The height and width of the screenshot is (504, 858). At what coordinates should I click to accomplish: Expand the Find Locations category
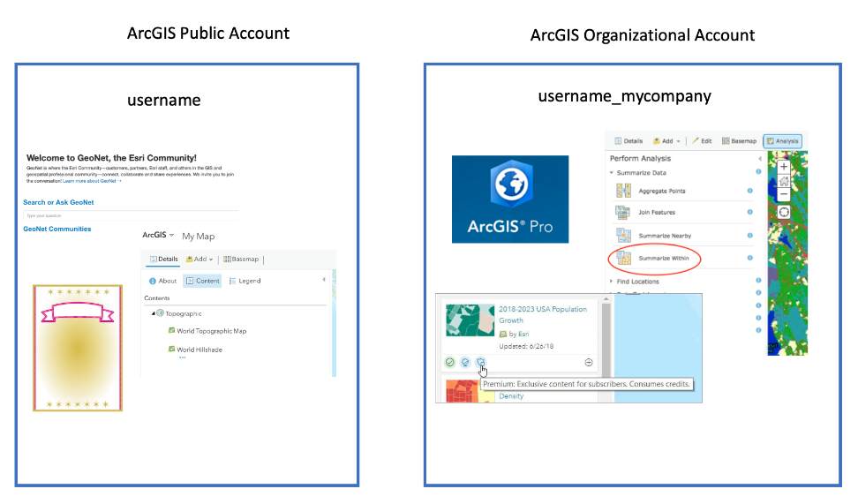[611, 282]
